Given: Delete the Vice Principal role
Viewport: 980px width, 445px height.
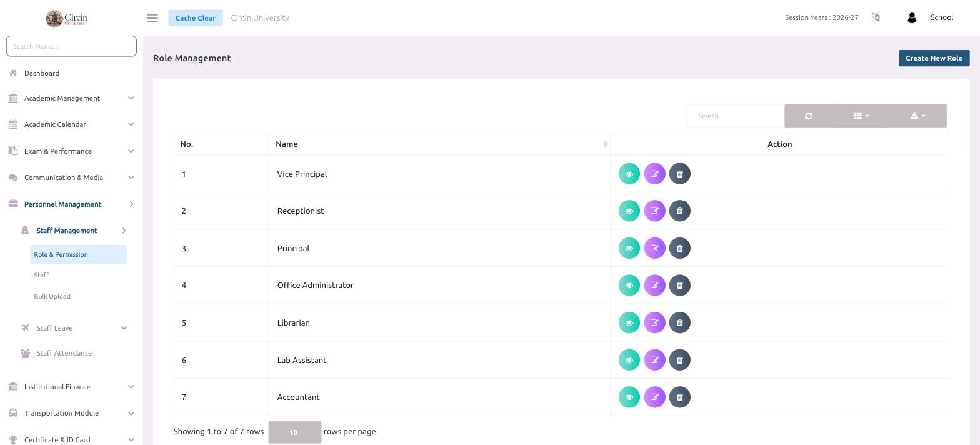Looking at the screenshot, I should (x=679, y=174).
